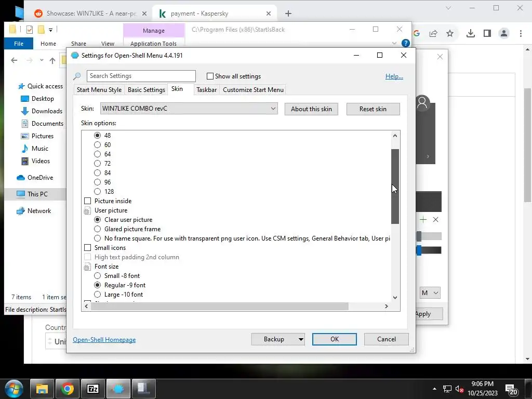Check the Picture inside option
Viewport: 532px width, 399px height.
point(87,201)
